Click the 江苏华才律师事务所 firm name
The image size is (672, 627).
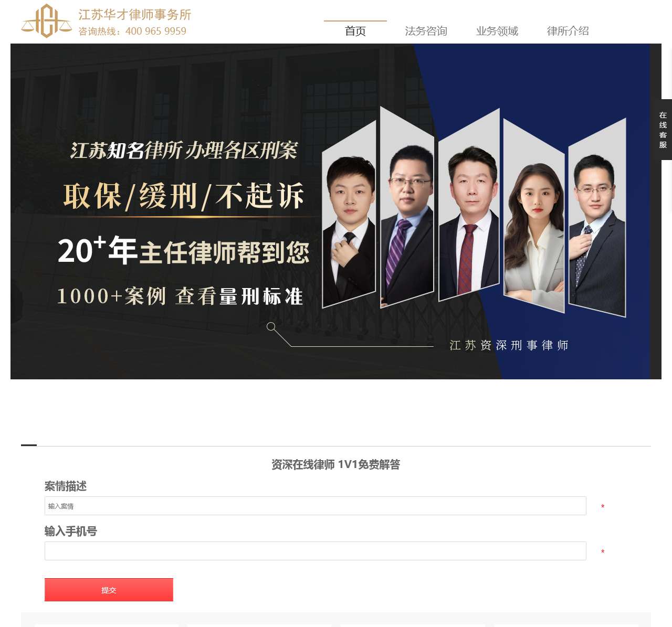(135, 15)
